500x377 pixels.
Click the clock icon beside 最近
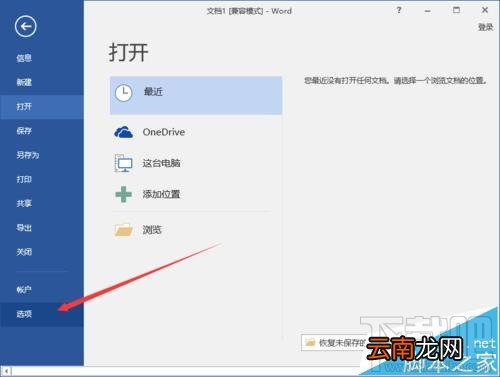pos(124,93)
